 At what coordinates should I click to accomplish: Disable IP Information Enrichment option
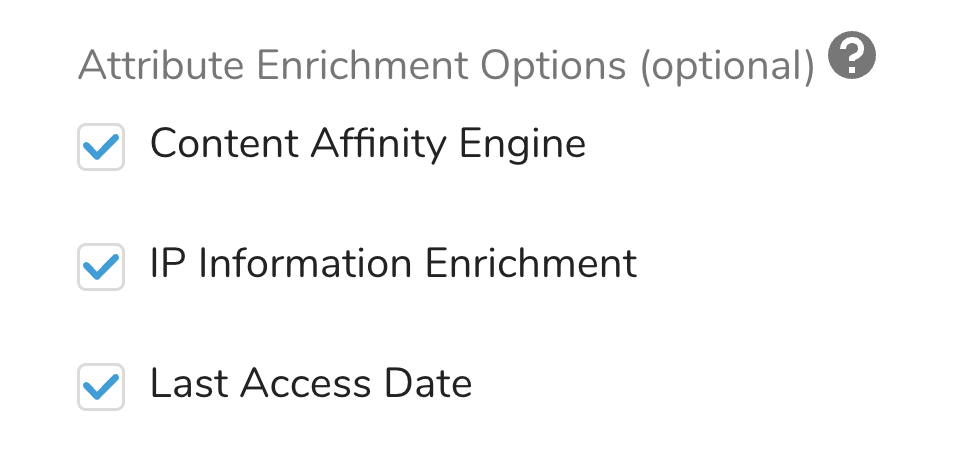(101, 267)
